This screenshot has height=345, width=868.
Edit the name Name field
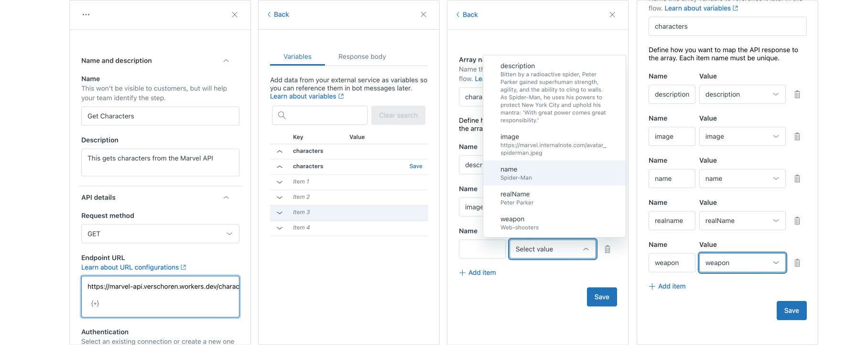click(672, 178)
